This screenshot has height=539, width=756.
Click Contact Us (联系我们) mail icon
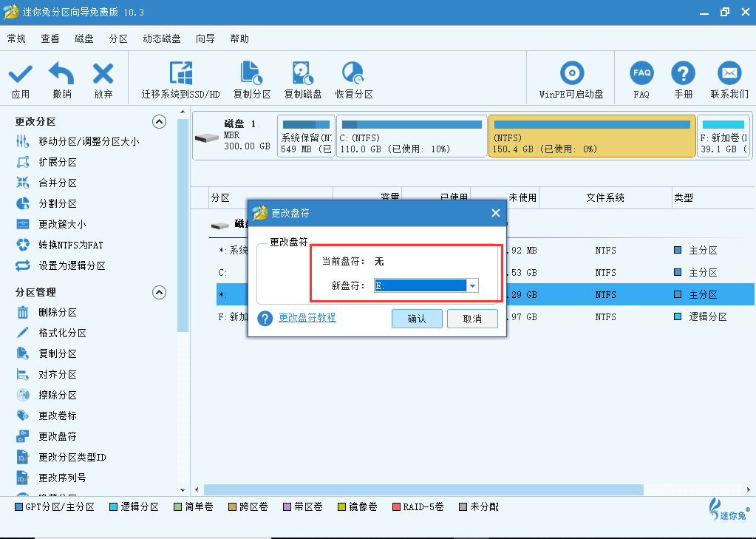(729, 73)
